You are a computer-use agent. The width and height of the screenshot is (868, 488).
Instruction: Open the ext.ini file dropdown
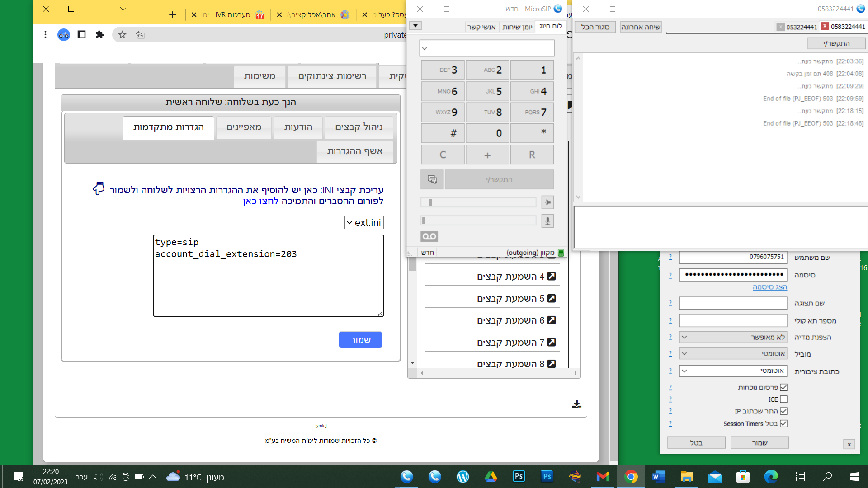(x=364, y=222)
